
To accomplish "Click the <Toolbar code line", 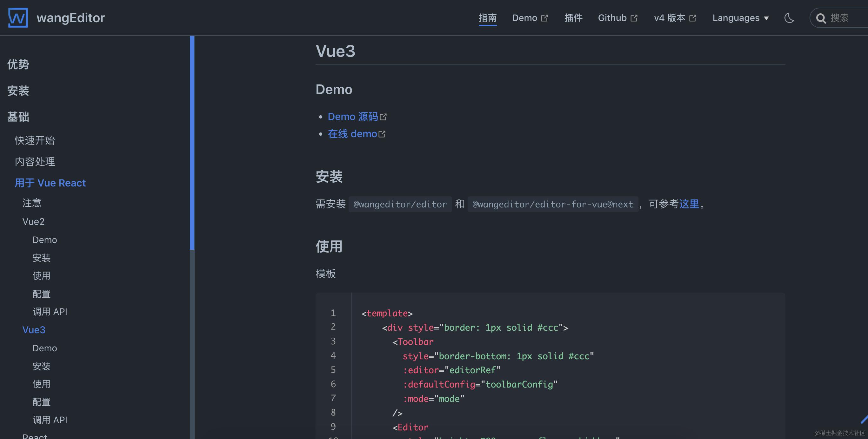I will coord(413,341).
